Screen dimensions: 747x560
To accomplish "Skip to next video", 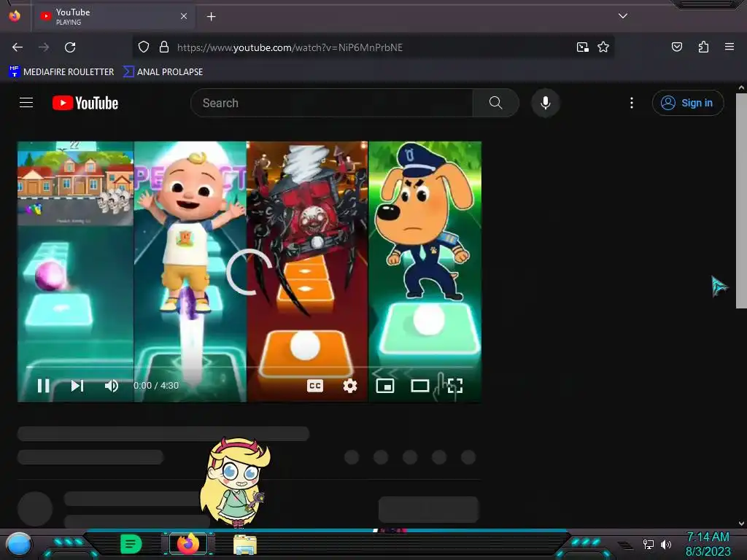I will 77,386.
